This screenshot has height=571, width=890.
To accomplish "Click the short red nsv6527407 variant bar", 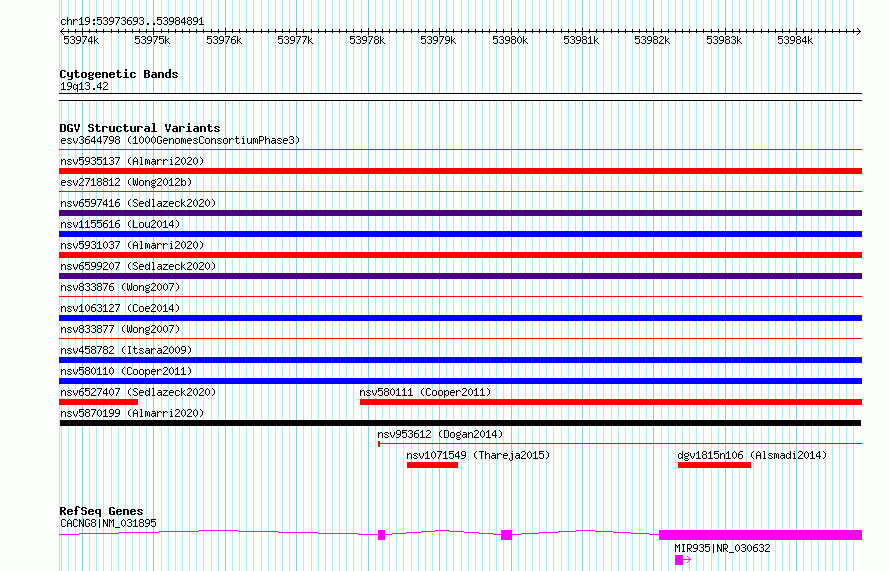I will [99, 402].
